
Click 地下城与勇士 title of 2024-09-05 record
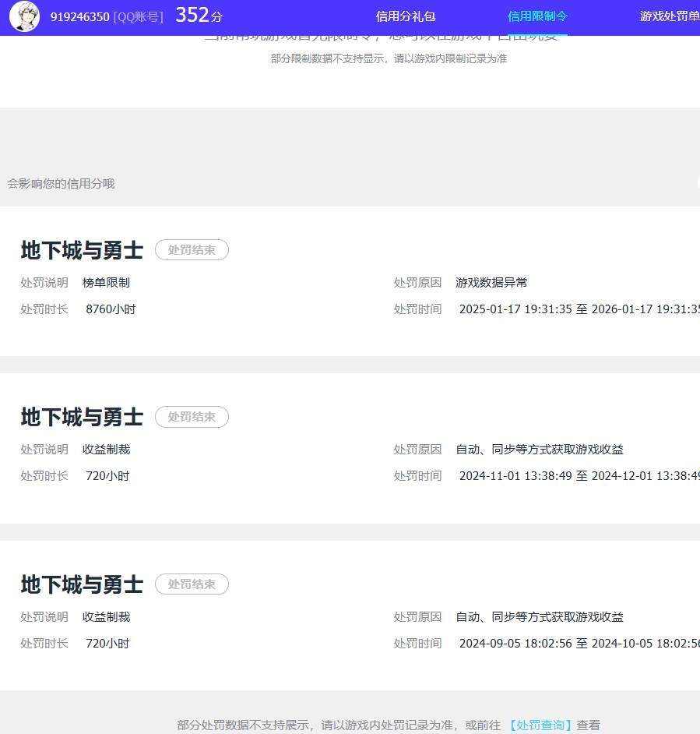(x=82, y=584)
